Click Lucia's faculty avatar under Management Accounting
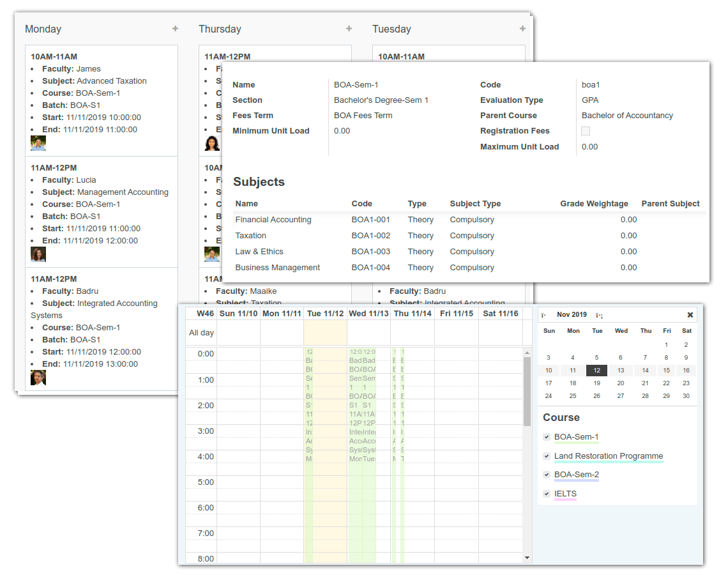 [x=38, y=254]
